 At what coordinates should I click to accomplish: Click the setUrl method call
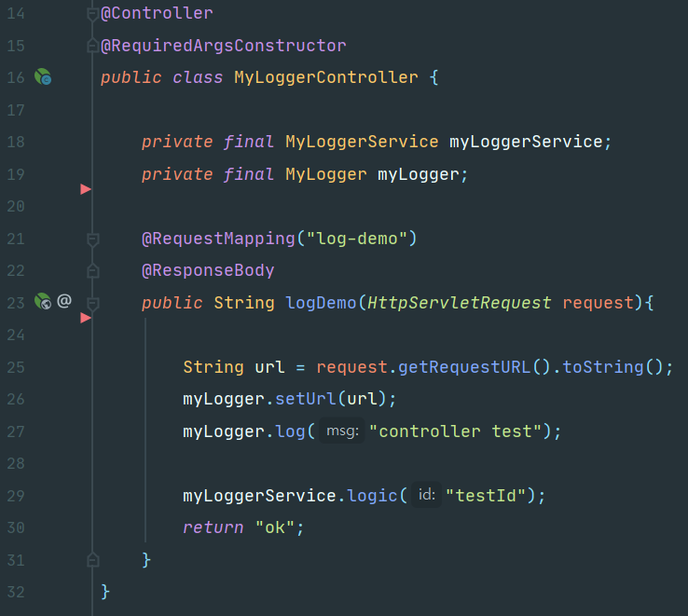pos(306,399)
